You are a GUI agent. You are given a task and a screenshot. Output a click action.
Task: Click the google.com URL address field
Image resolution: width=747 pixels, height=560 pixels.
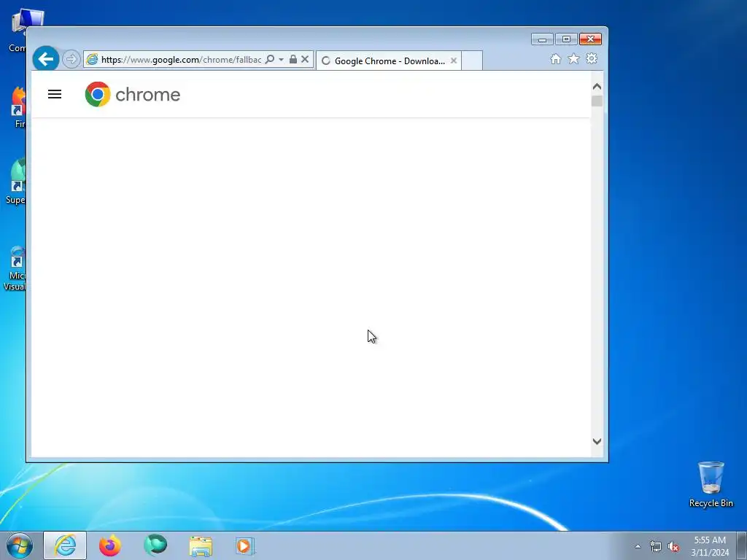point(181,60)
